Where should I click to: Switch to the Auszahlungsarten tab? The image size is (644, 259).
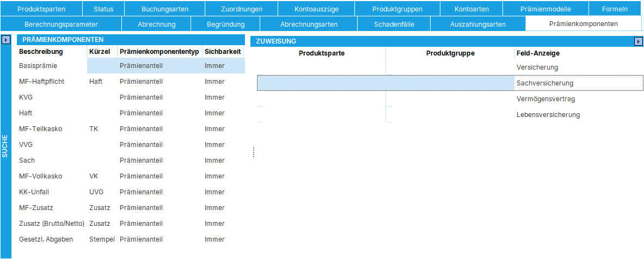[x=477, y=24]
